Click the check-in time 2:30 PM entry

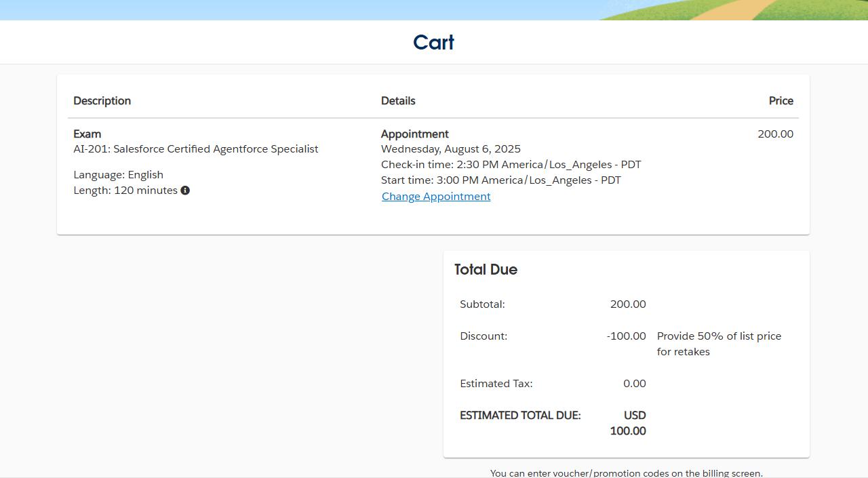click(511, 164)
